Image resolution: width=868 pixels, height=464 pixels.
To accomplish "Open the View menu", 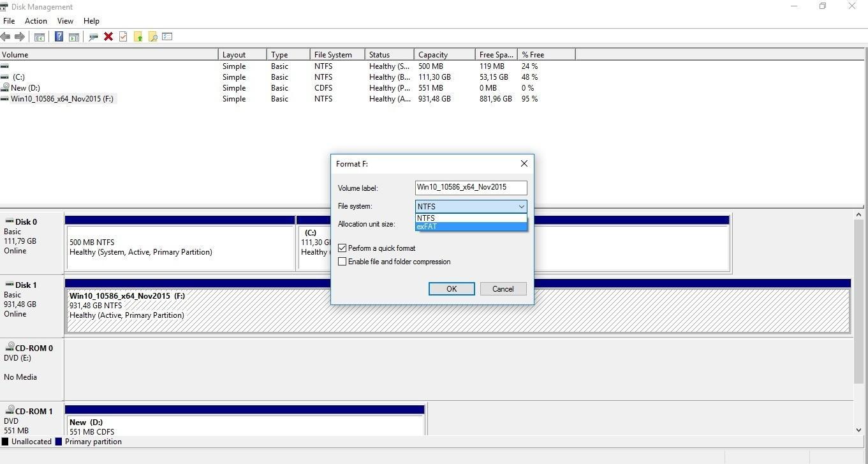I will (x=65, y=21).
